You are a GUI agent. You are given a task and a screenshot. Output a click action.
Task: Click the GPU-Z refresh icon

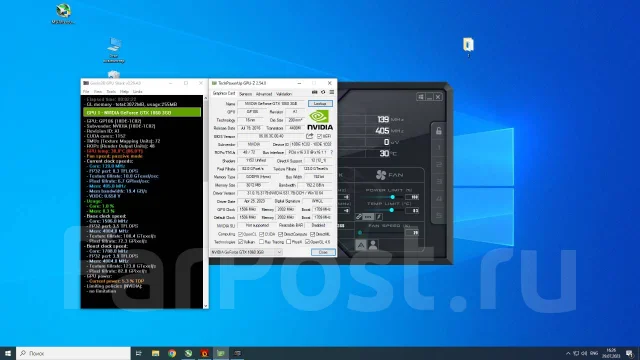point(323,92)
